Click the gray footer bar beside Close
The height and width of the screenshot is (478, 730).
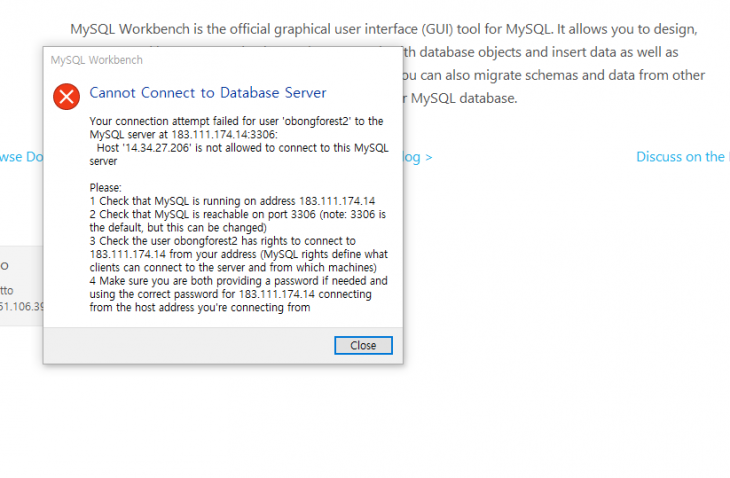[189, 345]
